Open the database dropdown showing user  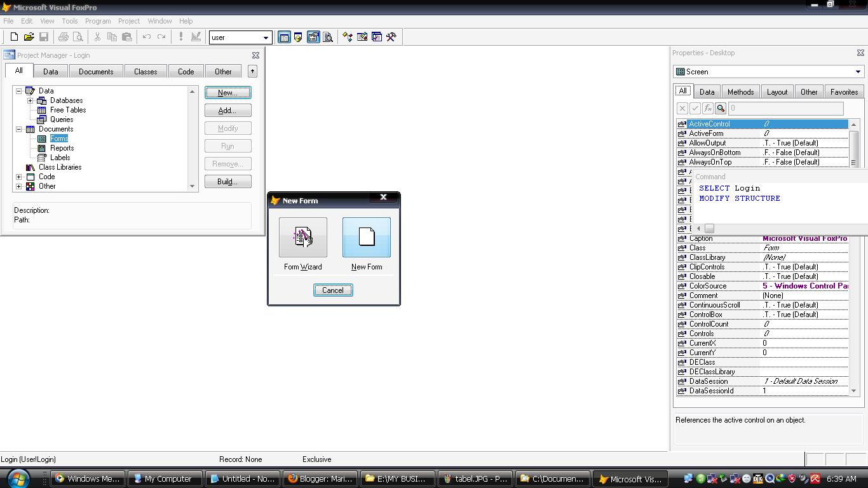241,37
